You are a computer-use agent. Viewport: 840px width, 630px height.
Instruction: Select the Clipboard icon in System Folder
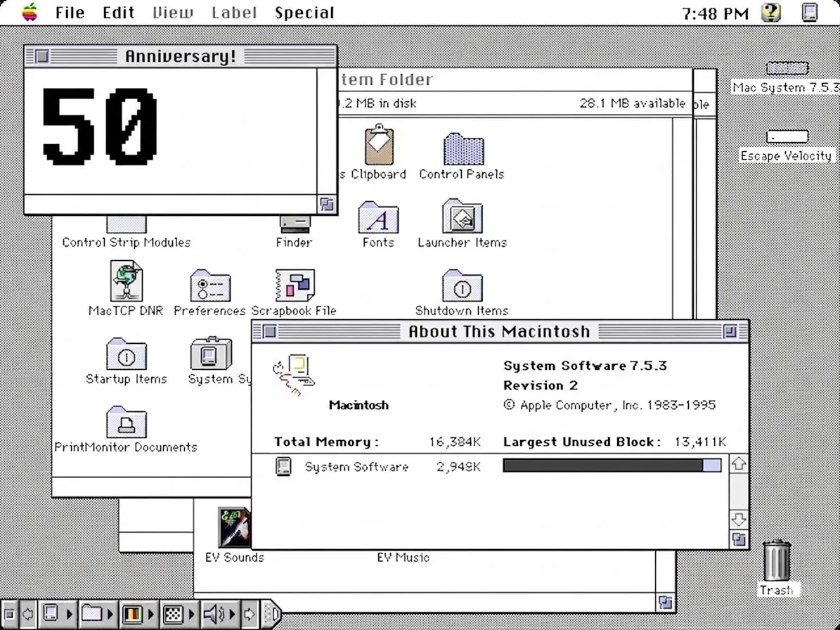380,148
